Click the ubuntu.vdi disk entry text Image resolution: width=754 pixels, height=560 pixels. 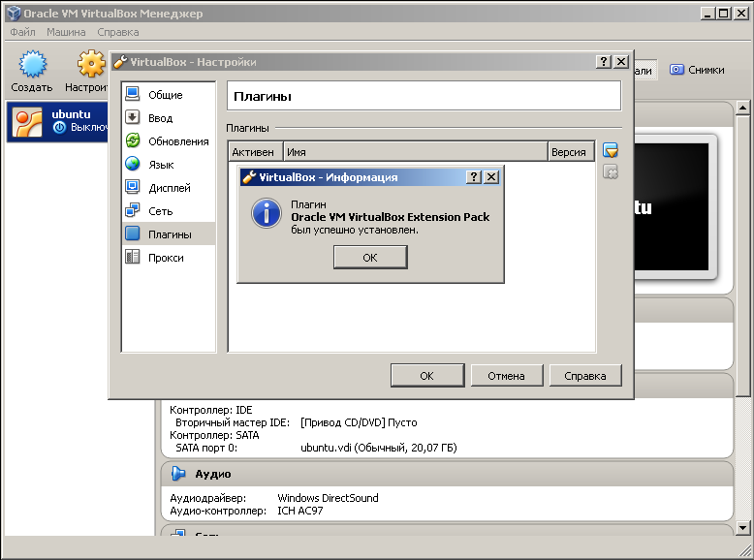pos(378,448)
